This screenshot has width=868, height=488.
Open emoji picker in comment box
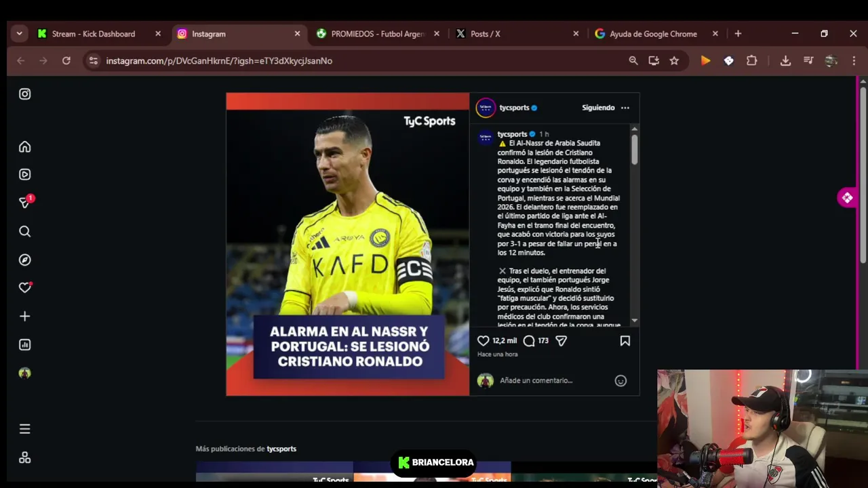click(x=620, y=381)
